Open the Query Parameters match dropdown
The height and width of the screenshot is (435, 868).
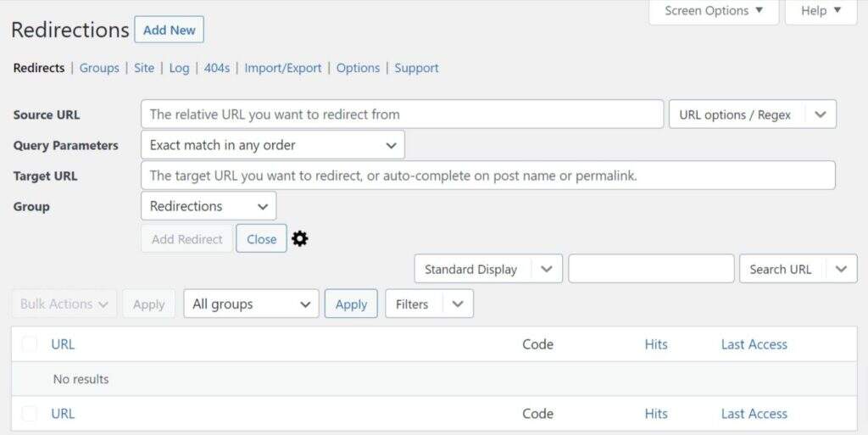point(272,145)
